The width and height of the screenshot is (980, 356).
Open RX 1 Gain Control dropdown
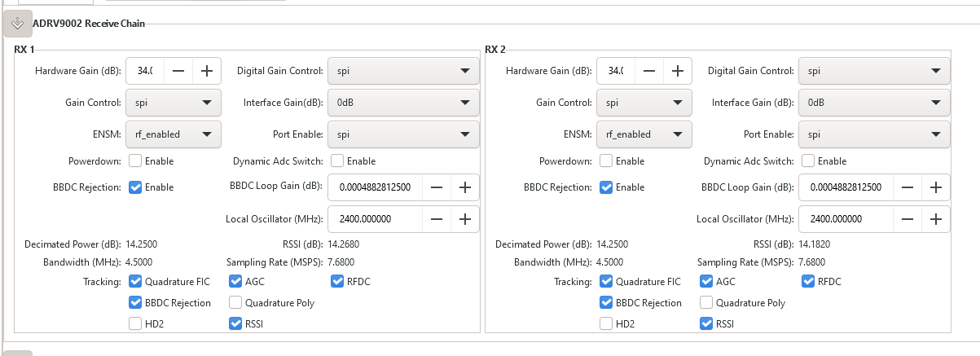173,103
